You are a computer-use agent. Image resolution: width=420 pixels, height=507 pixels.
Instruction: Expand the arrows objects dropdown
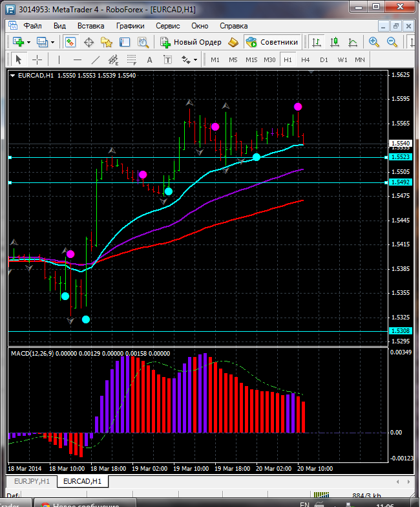(196, 59)
